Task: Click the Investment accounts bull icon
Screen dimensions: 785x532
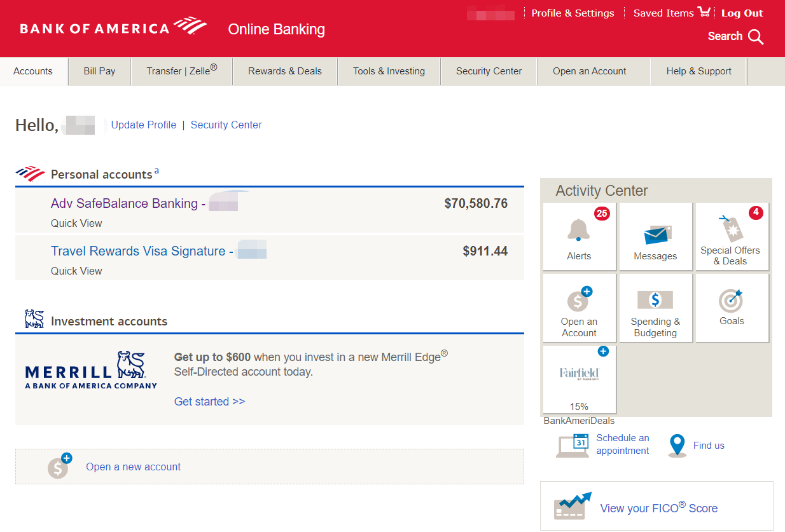Action: (34, 319)
